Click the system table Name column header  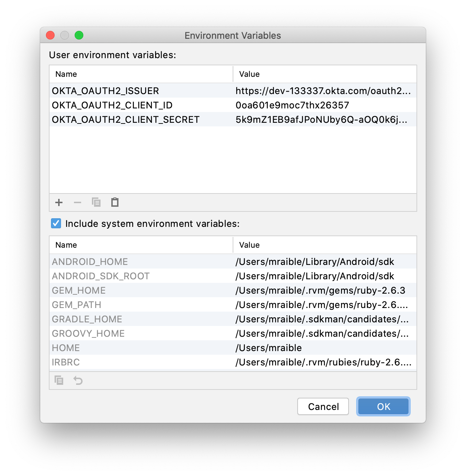click(66, 245)
